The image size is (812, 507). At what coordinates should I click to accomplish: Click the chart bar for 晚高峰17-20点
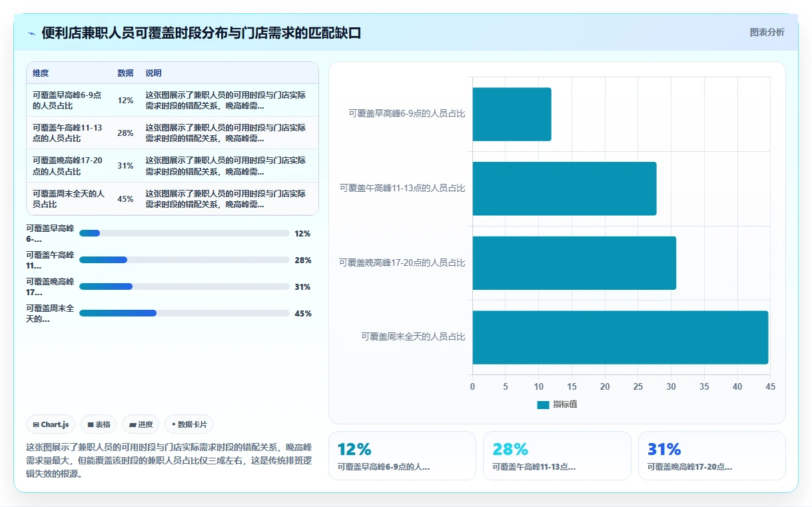(x=574, y=262)
